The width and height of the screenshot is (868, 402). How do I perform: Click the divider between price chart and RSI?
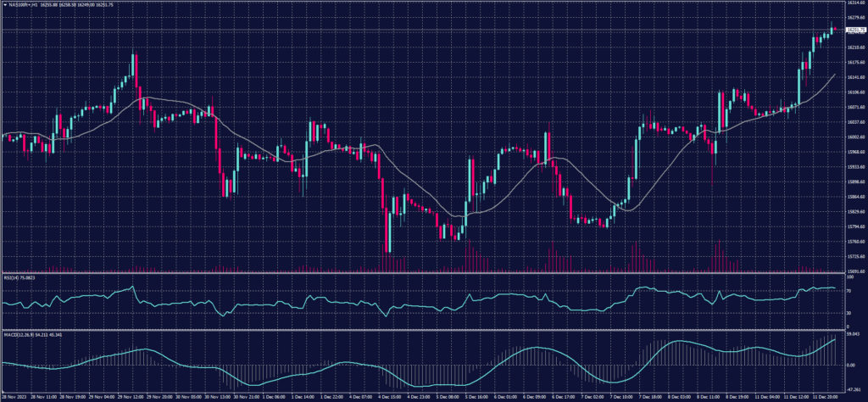coord(424,274)
